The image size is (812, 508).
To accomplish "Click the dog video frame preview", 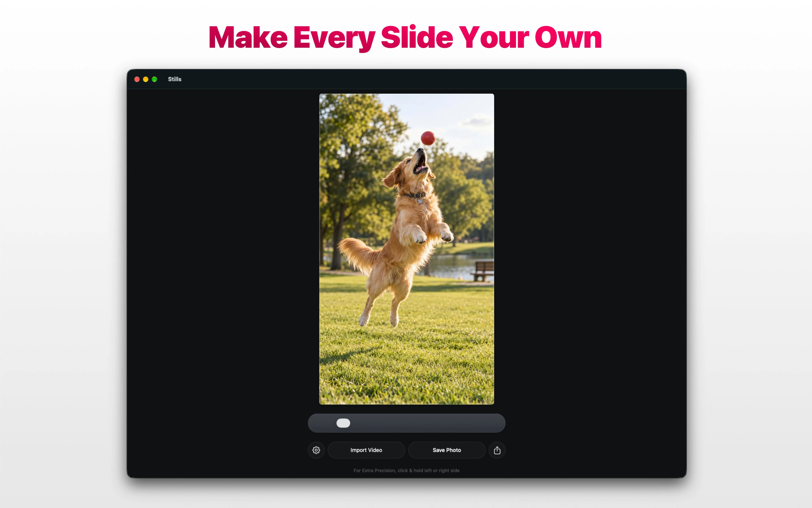I will click(x=406, y=249).
